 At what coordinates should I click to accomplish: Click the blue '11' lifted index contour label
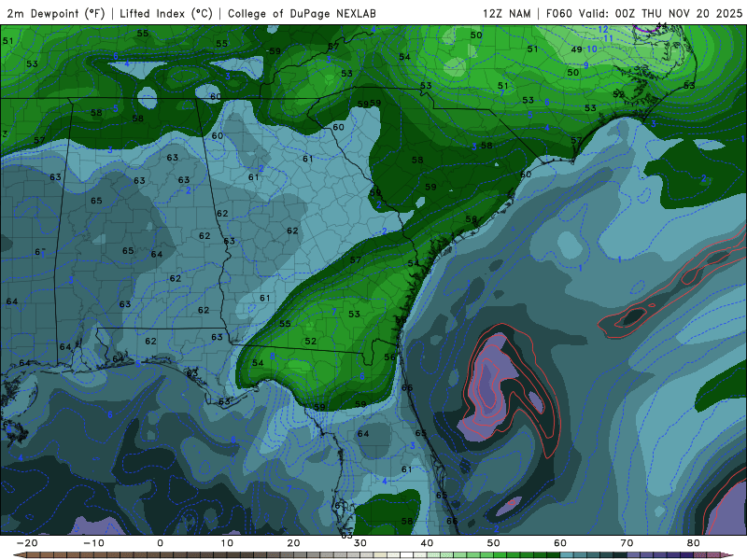click(609, 38)
